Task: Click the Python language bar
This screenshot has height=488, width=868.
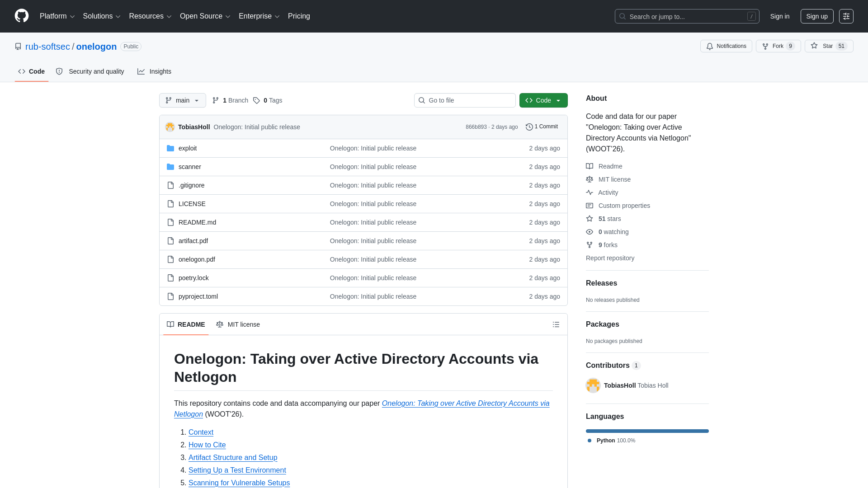Action: pos(647,431)
